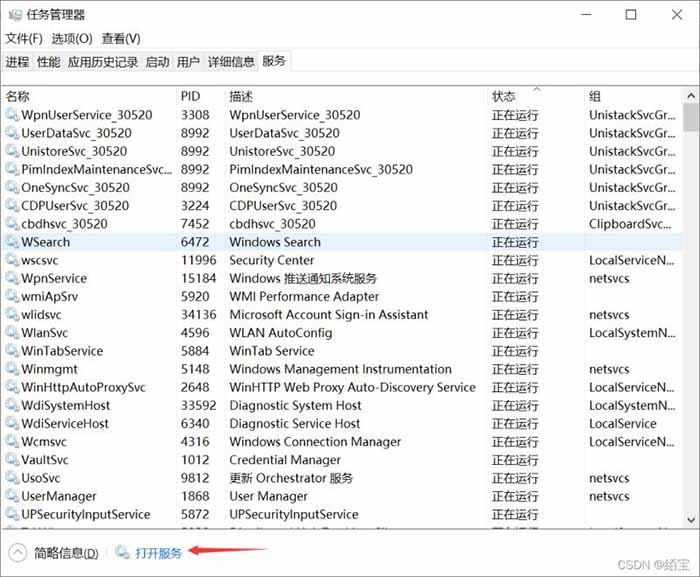Click the service icon next to wmiApSrv

pyautogui.click(x=12, y=297)
